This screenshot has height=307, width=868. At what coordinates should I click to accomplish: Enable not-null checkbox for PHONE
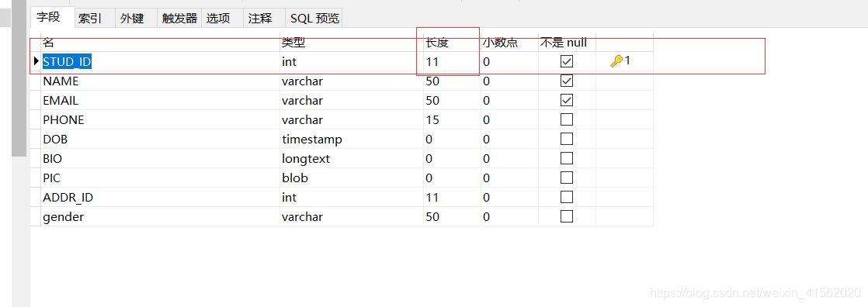point(566,119)
